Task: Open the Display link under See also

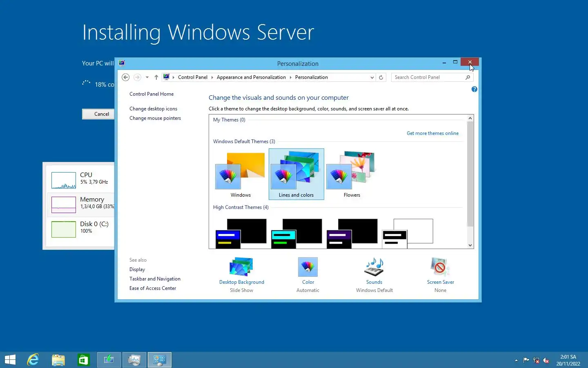Action: (137, 269)
